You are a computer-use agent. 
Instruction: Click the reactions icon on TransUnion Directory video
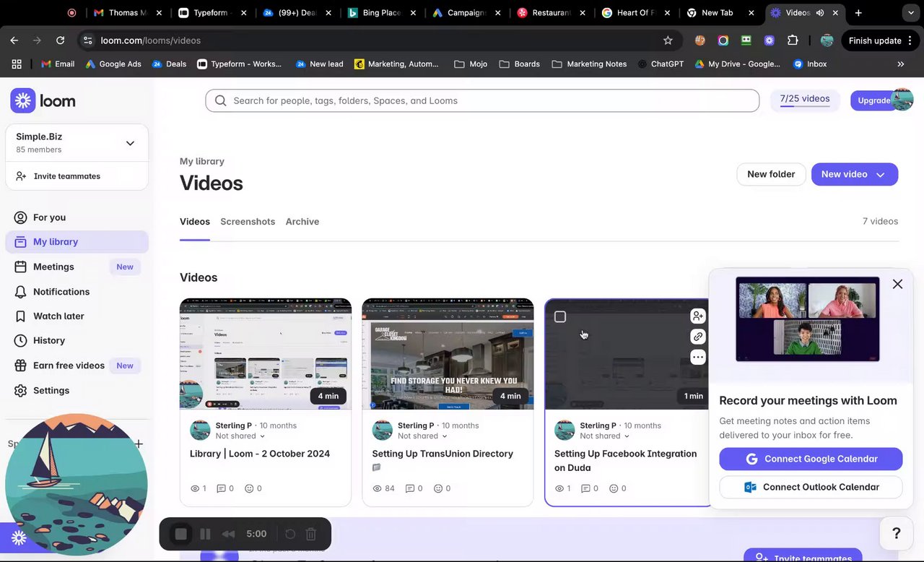pyautogui.click(x=437, y=488)
